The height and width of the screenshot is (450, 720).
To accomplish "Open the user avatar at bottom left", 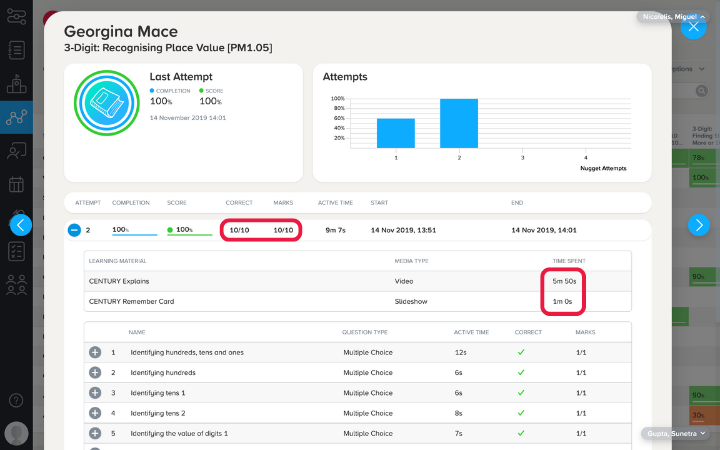I will [17, 433].
